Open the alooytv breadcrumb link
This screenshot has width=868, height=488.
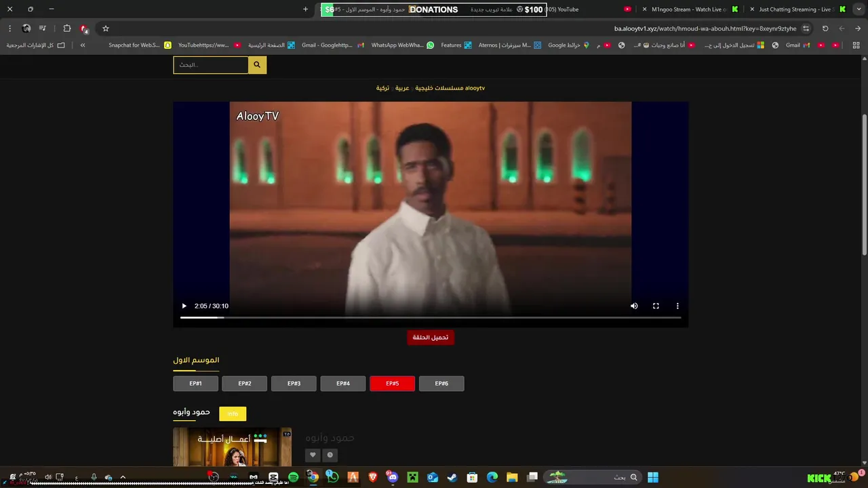(475, 88)
